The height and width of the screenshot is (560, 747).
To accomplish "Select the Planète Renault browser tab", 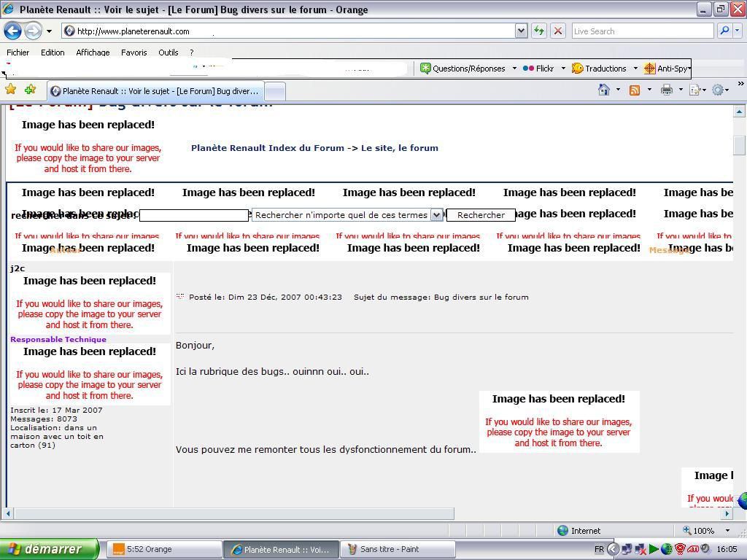I will tap(155, 91).
